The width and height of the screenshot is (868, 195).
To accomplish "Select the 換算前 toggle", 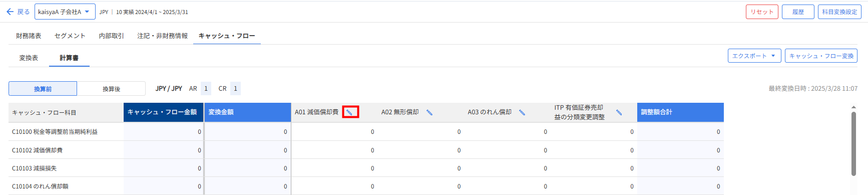I will (x=43, y=89).
